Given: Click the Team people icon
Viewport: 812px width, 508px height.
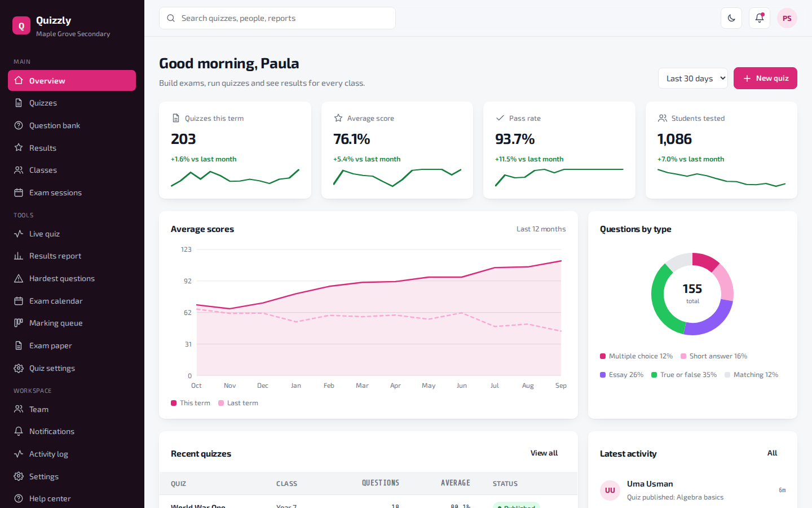Looking at the screenshot, I should 19,409.
